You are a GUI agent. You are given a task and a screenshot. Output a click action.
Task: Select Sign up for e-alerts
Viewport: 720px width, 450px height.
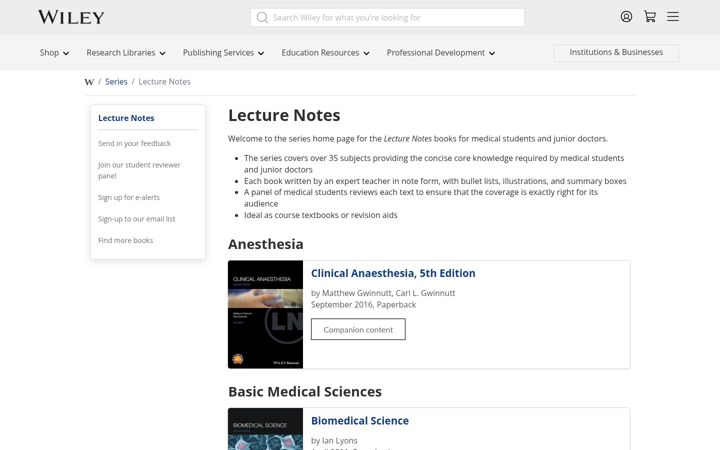[129, 197]
